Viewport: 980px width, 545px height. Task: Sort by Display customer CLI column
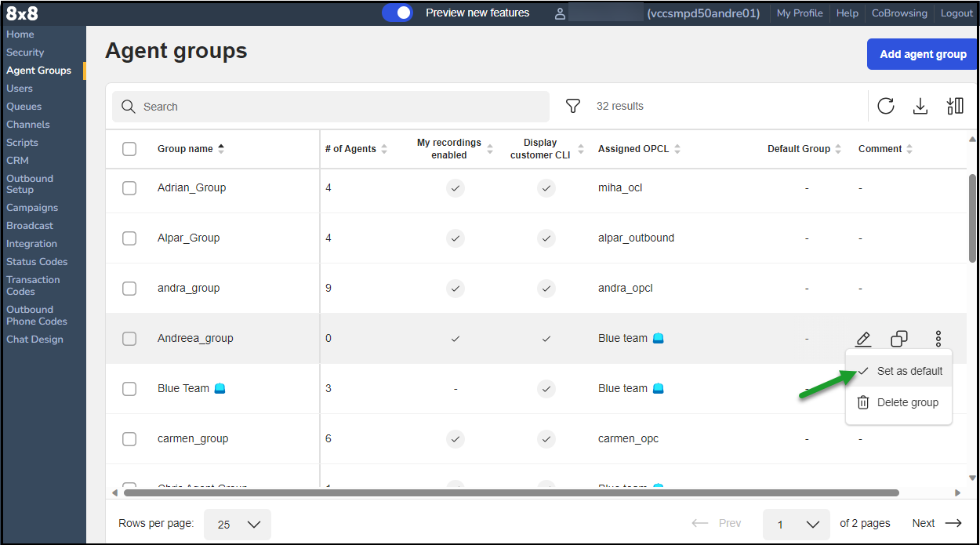click(546, 149)
